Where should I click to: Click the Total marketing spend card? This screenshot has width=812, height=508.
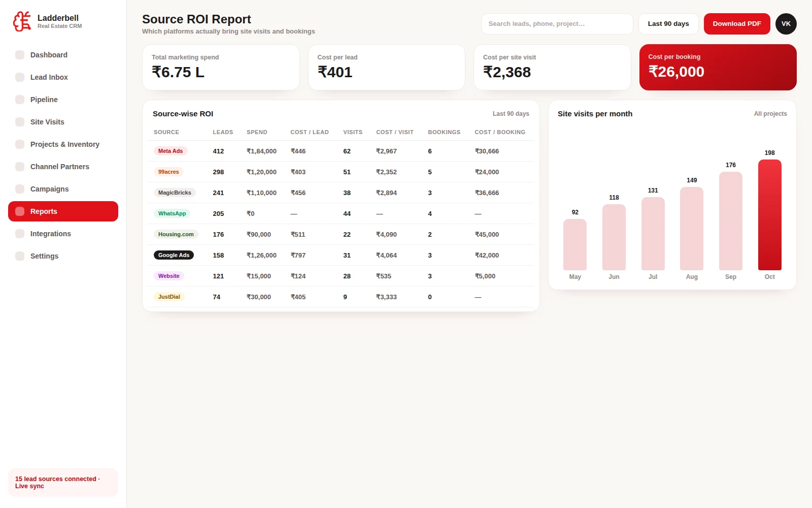click(221, 67)
